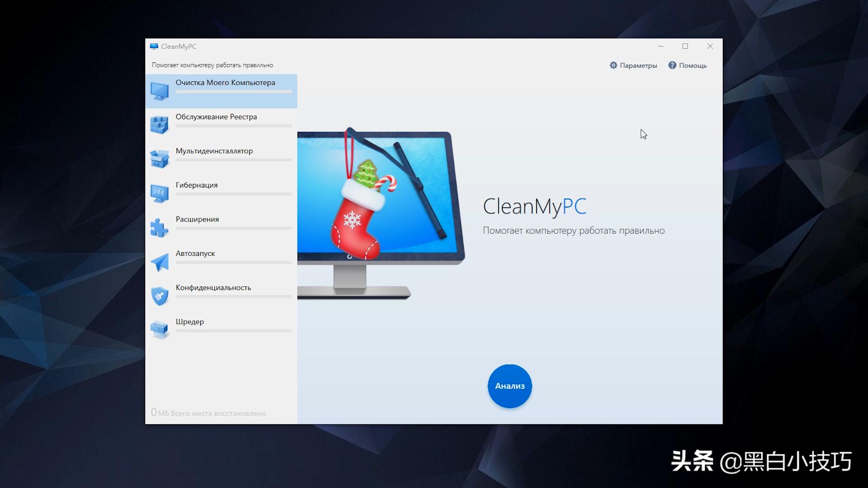Image resolution: width=868 pixels, height=488 pixels.
Task: Click the Параметры gear icon
Action: pos(613,65)
